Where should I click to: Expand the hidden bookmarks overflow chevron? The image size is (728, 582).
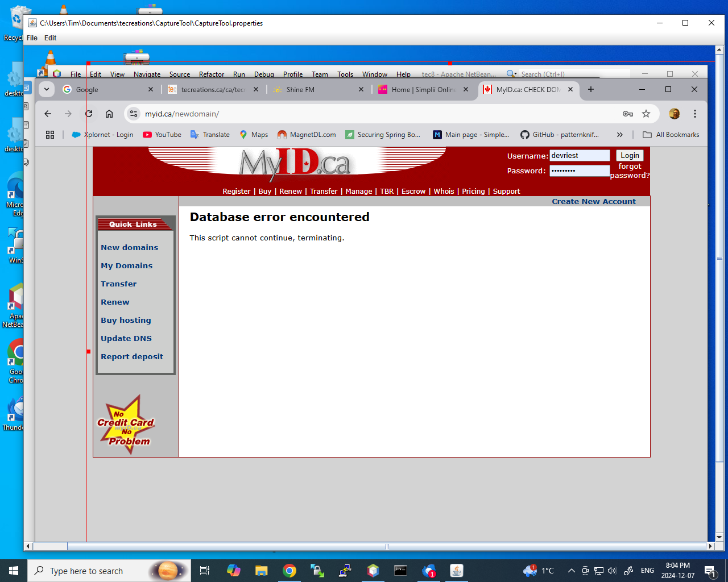(620, 135)
